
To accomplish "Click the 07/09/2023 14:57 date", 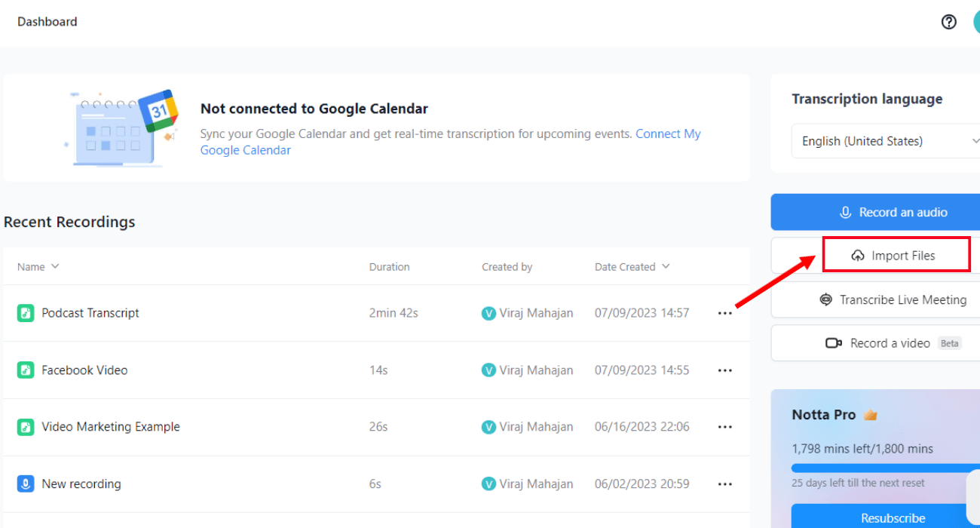I will click(x=642, y=313).
